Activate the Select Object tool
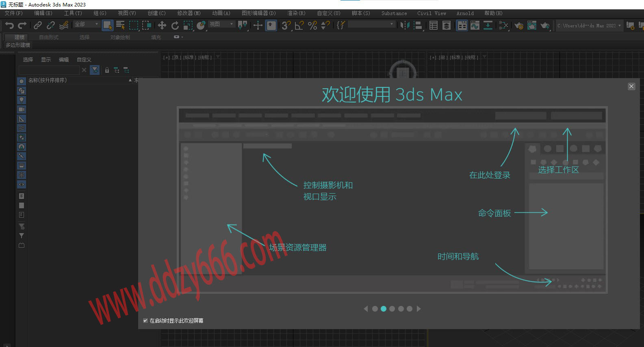This screenshot has width=644, height=347. pyautogui.click(x=108, y=26)
